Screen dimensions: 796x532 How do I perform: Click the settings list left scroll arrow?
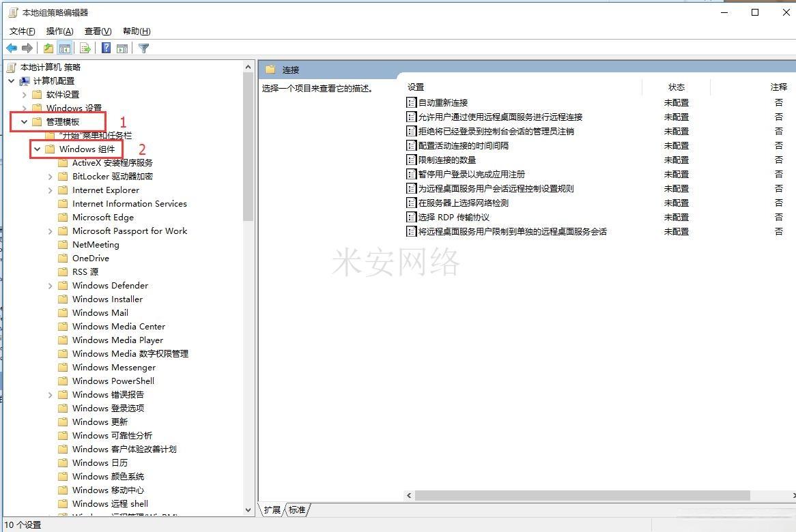[409, 495]
